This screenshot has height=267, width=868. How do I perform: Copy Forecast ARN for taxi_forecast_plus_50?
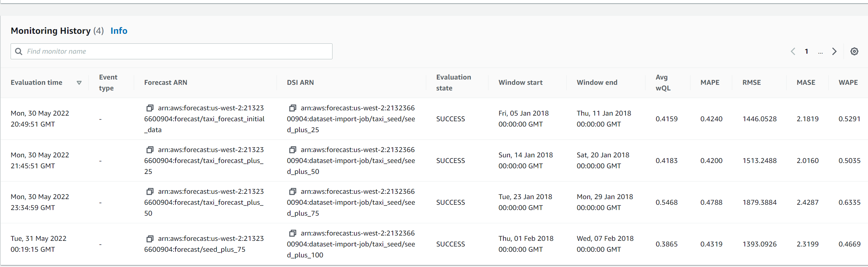[150, 191]
